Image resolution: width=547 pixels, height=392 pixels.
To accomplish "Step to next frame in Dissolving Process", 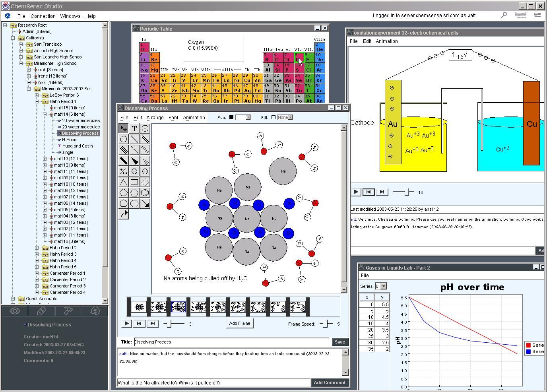I will pos(152,324).
